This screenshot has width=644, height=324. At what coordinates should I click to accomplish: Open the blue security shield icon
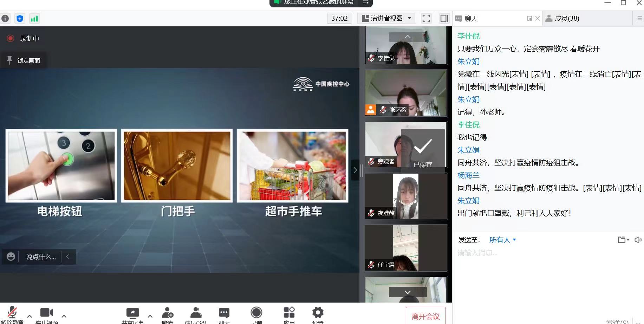click(20, 19)
